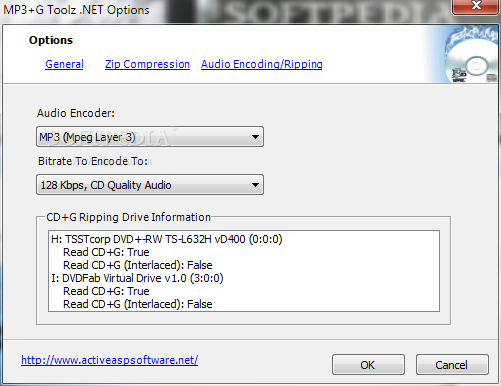Select the H: TSSTcorp DVD+-RW drive line
The width and height of the screenshot is (501, 386).
coord(167,239)
